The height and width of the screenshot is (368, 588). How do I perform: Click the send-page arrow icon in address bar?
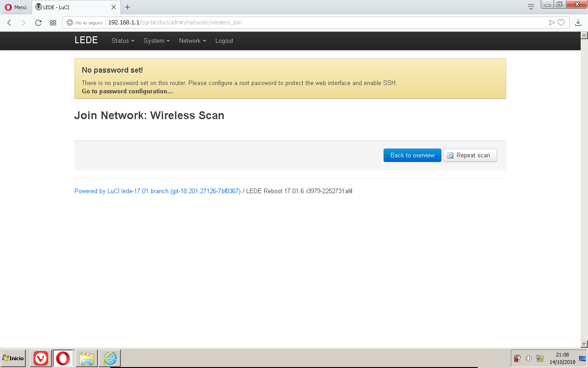pos(552,23)
